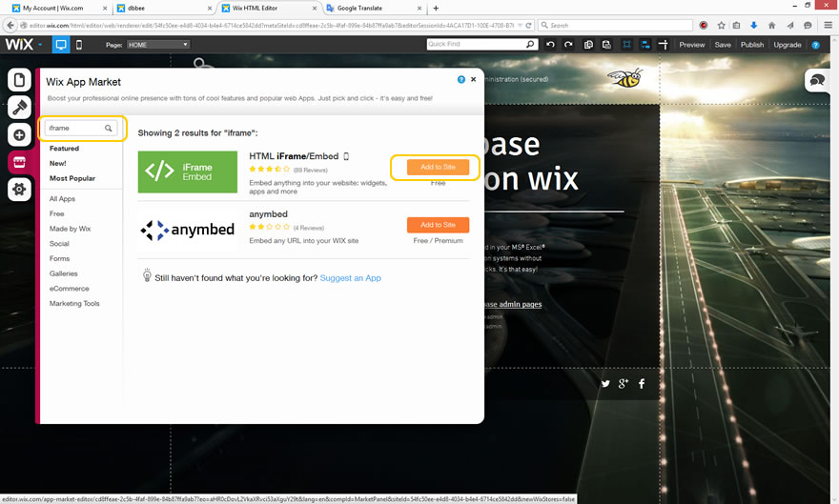The width and height of the screenshot is (839, 504).
Task: Undo the last action in the Wix toolbar
Action: click(550, 45)
